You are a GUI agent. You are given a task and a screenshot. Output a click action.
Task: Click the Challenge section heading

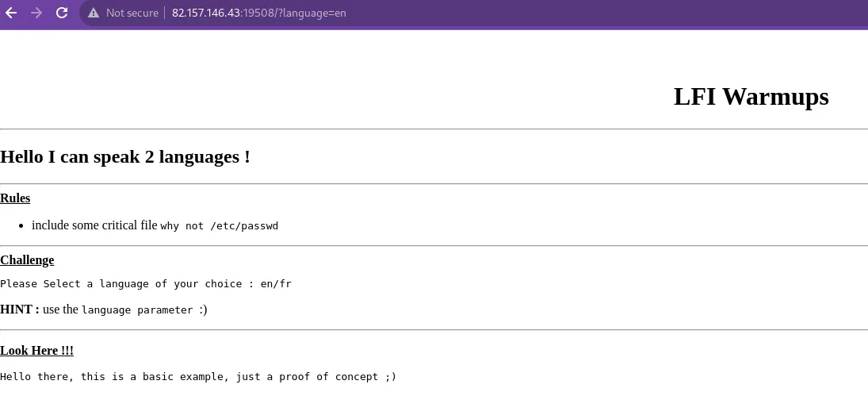pos(27,260)
